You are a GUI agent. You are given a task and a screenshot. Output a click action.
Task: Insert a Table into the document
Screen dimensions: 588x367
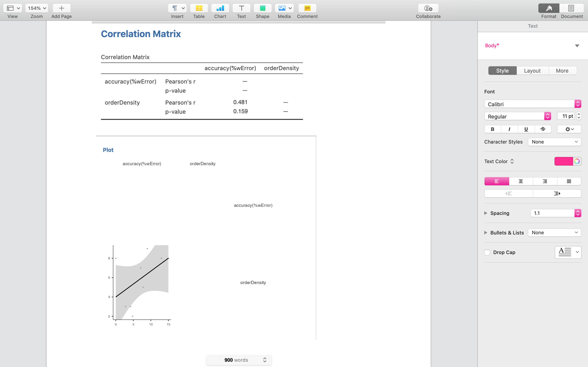click(x=199, y=8)
